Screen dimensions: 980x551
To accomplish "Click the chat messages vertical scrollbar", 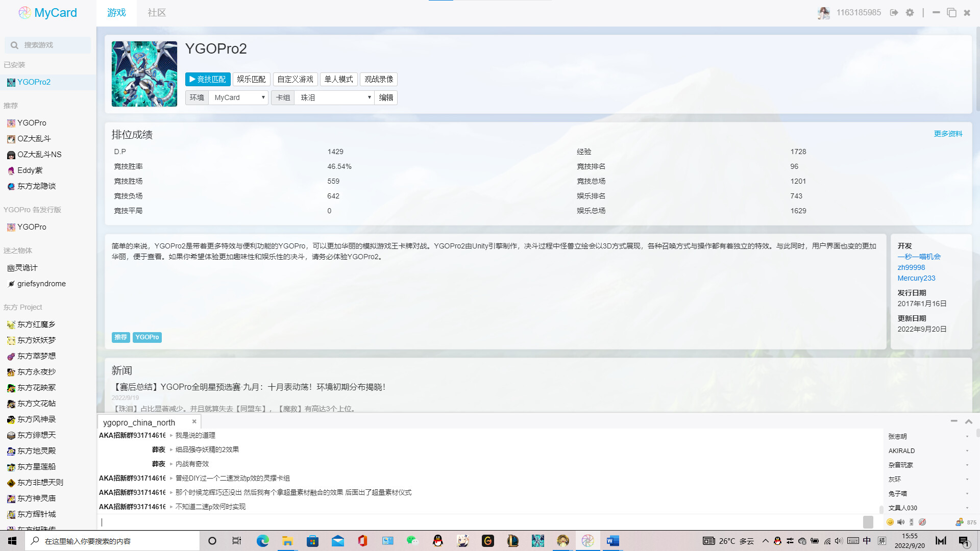I will pos(881,509).
